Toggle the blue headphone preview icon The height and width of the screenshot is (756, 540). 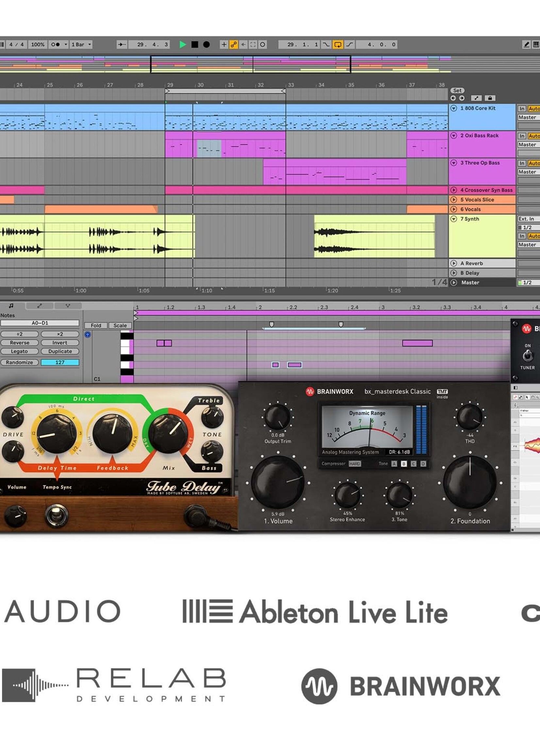tap(88, 335)
